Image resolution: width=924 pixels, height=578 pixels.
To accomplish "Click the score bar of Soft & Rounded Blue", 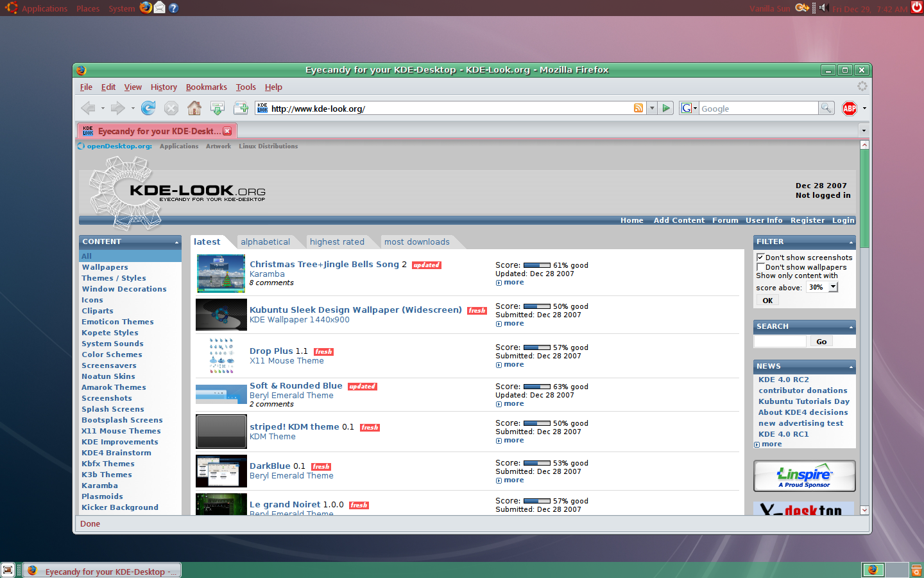I will click(x=537, y=387).
